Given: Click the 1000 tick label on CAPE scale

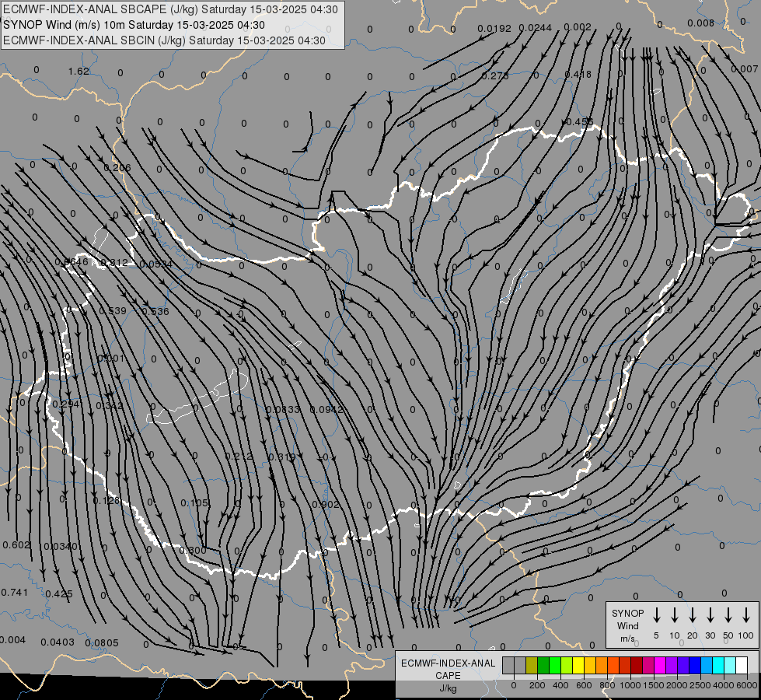Looking at the screenshot, I should tap(630, 685).
